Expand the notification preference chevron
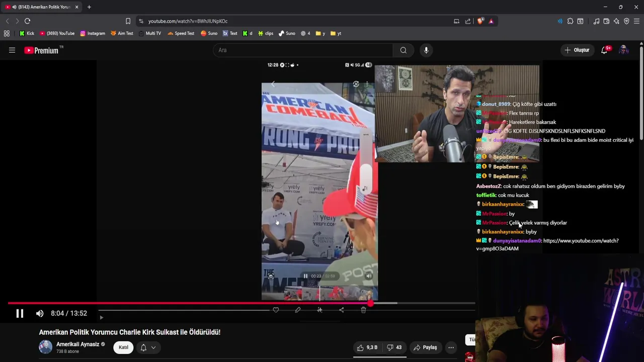Image resolution: width=644 pixels, height=362 pixels. pyautogui.click(x=153, y=347)
